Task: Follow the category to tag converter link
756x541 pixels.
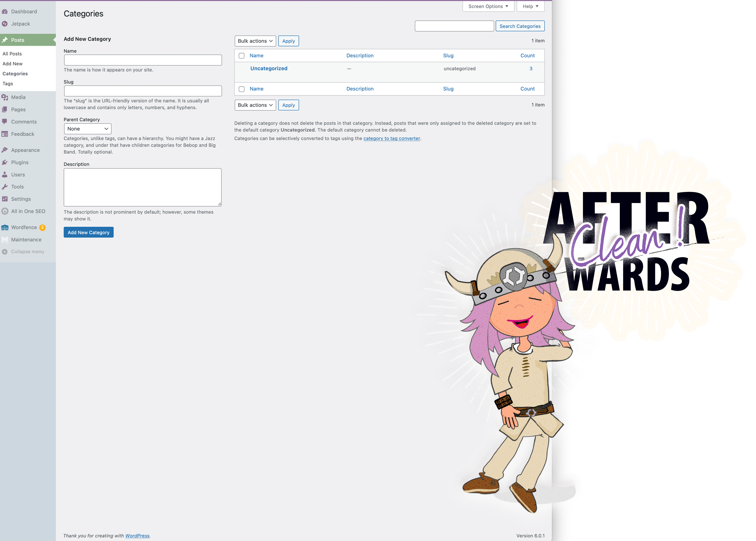Action: (392, 138)
